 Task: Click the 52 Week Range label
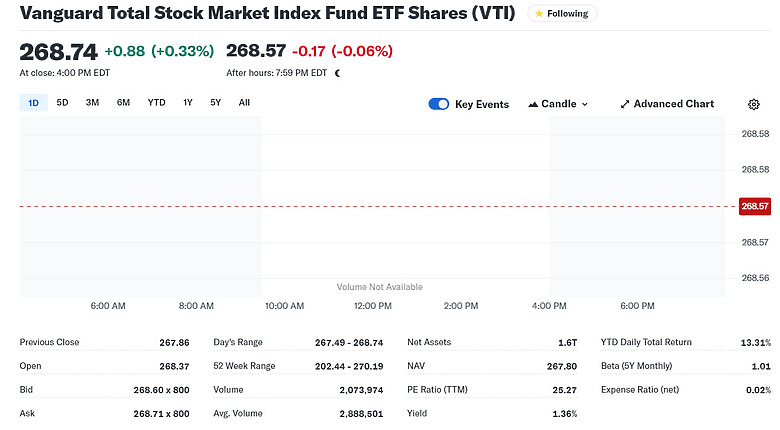point(244,366)
